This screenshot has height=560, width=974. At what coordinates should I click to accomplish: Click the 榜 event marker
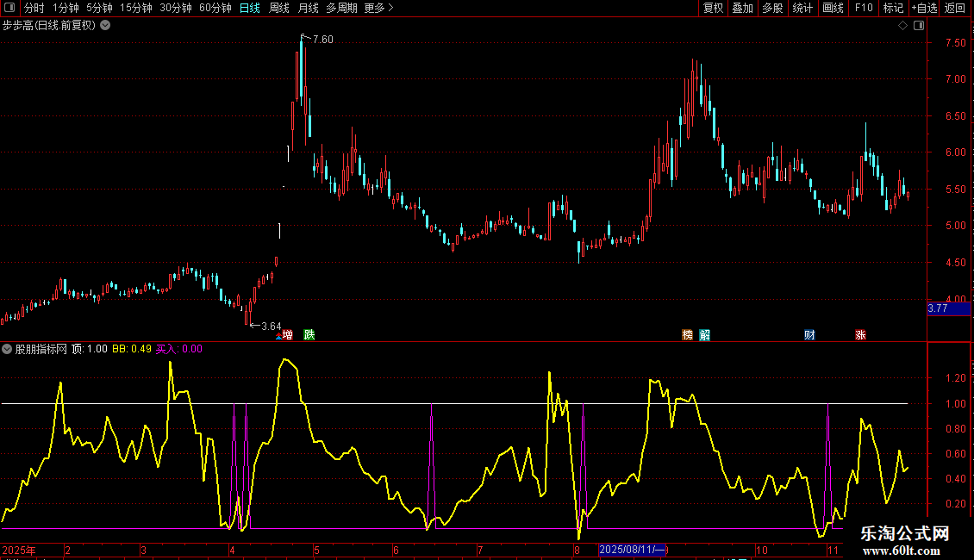click(x=687, y=334)
